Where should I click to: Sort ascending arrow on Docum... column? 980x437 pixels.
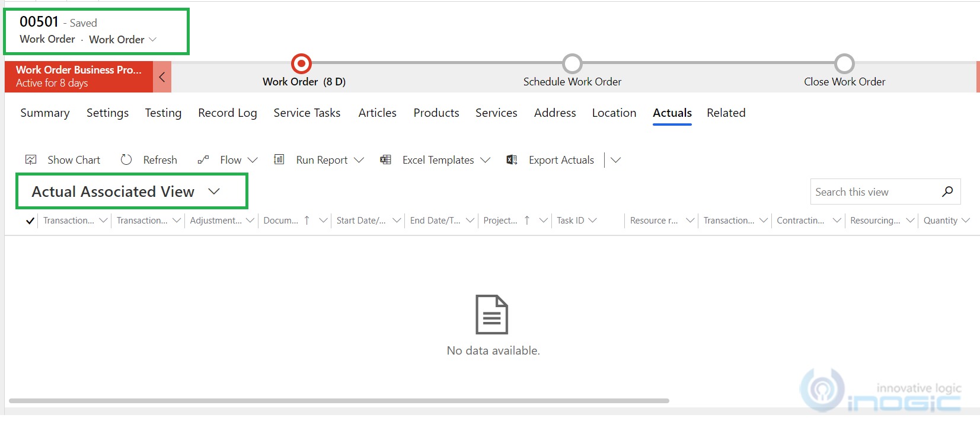307,220
